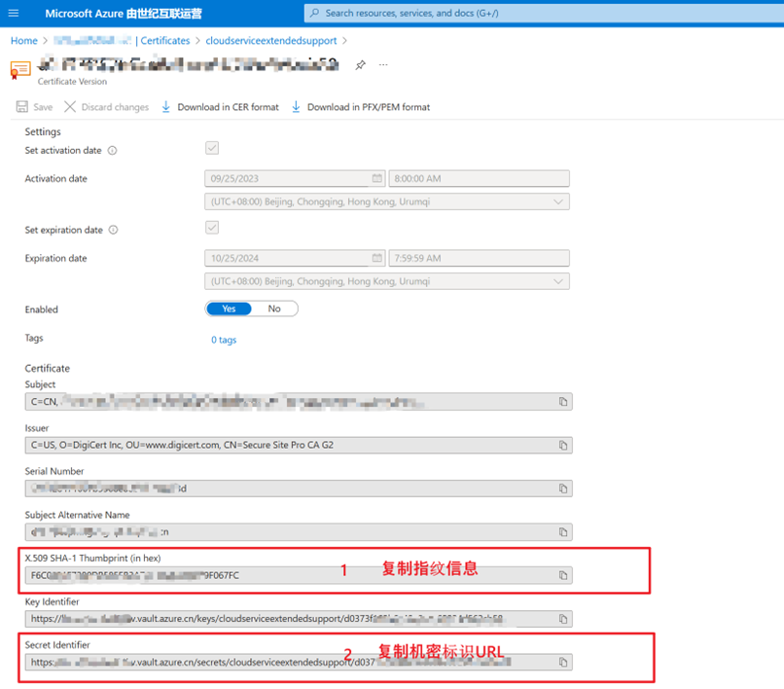Toggle the Set expiration date checkbox
The image size is (784, 689).
coord(212,228)
